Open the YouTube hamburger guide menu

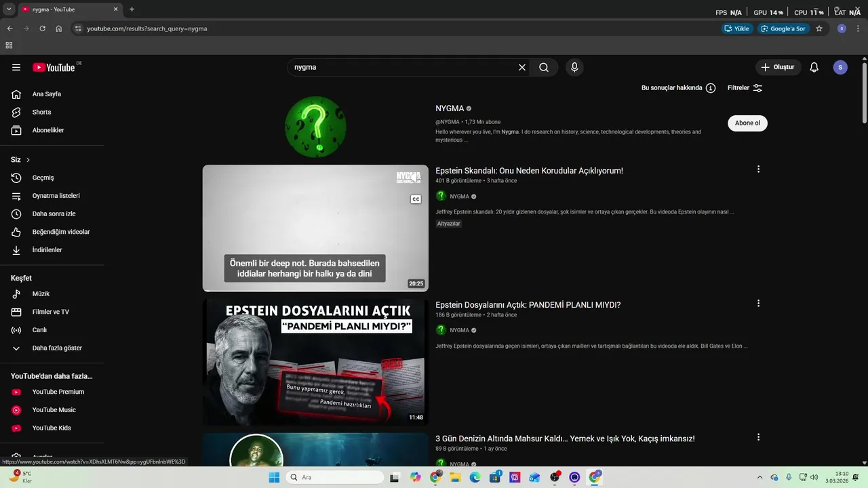pyautogui.click(x=16, y=67)
